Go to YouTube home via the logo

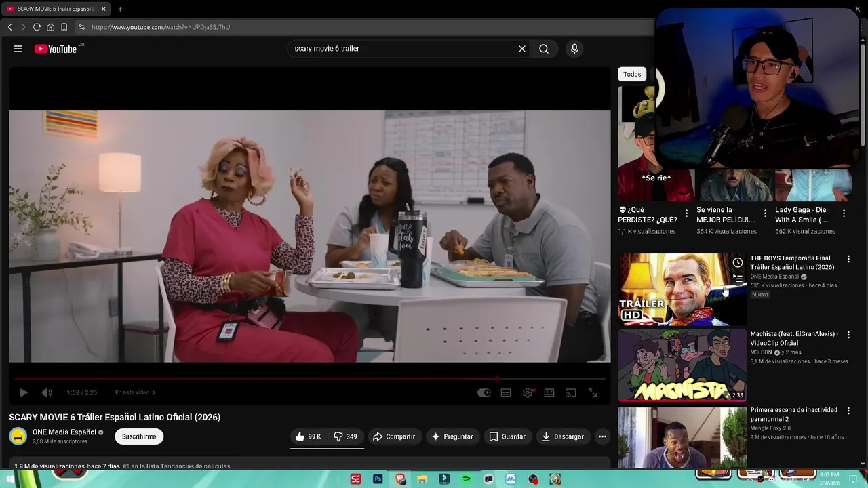[x=56, y=49]
